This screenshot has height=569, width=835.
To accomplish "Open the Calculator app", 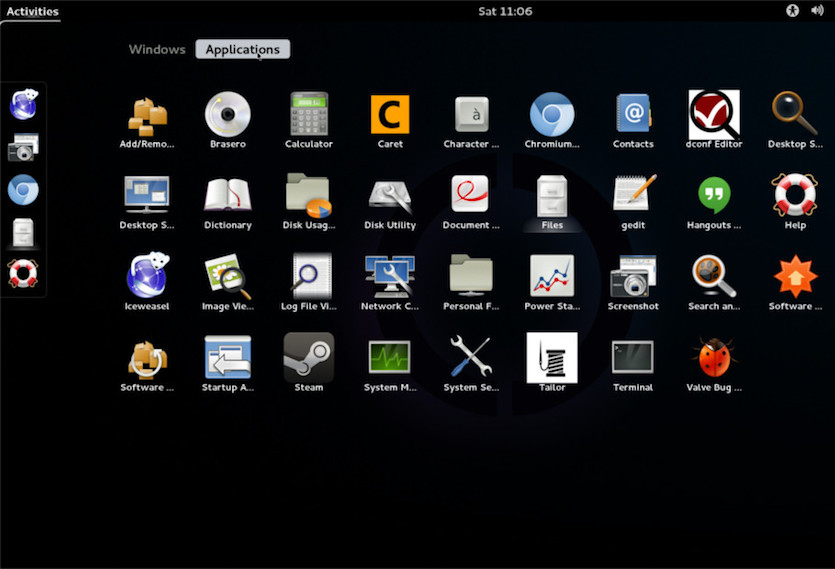I will 309,120.
